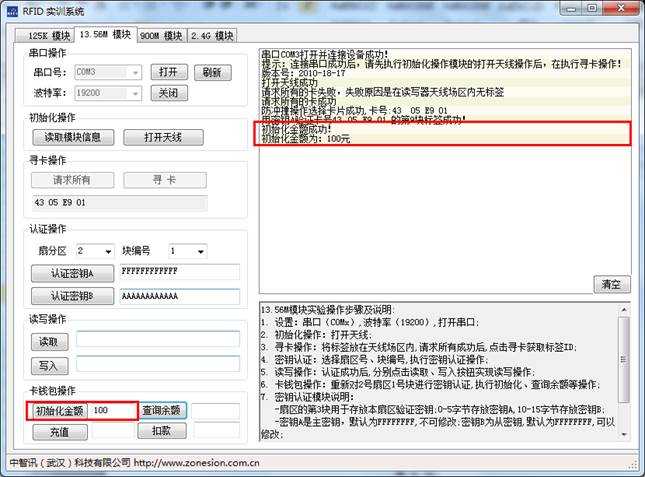Open the 块编号 block number dropdown
The image size is (645, 477).
click(200, 251)
